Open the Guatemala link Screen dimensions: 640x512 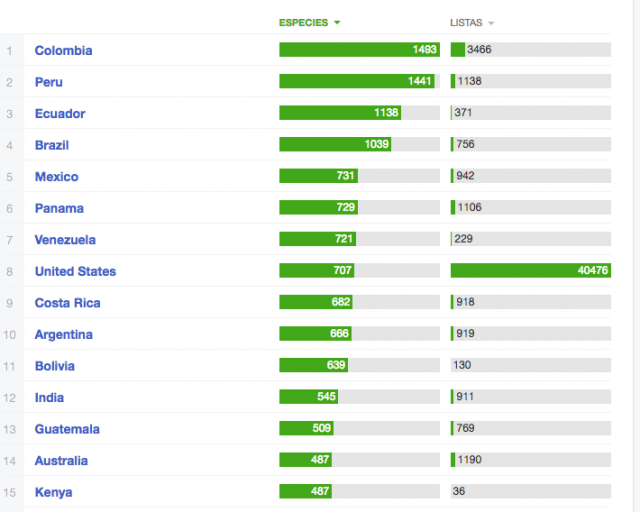point(67,429)
